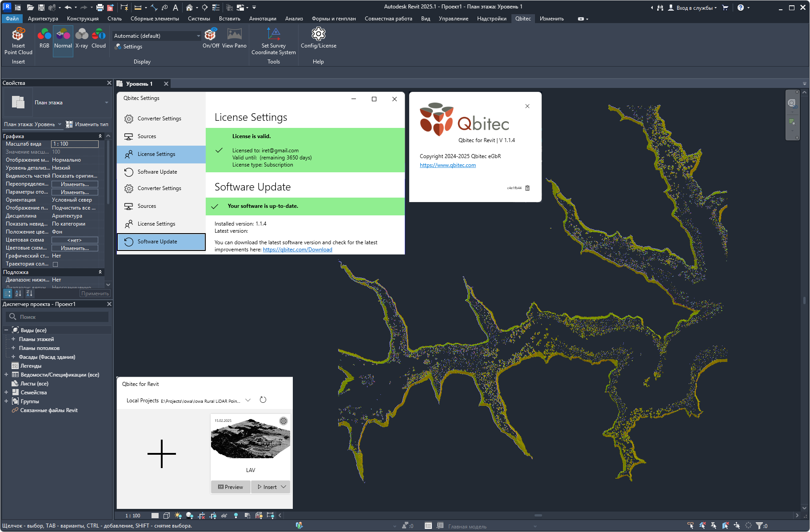Open the View Pano tool

234,40
